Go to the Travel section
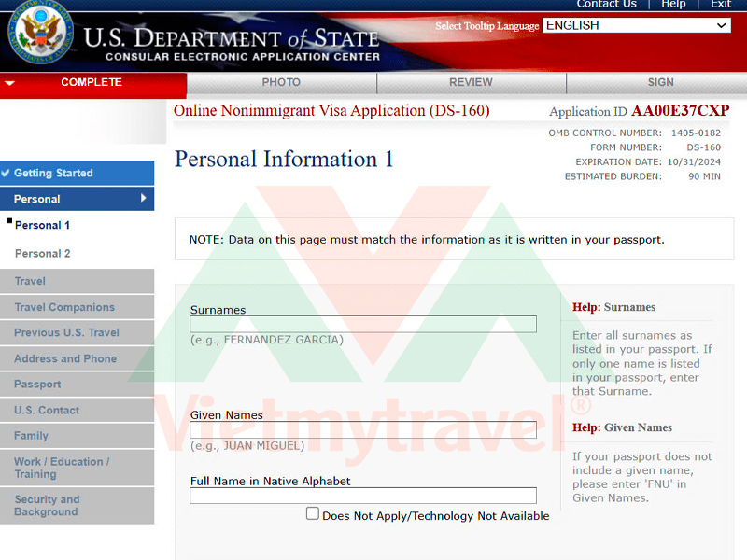This screenshot has width=747, height=560. [x=78, y=281]
